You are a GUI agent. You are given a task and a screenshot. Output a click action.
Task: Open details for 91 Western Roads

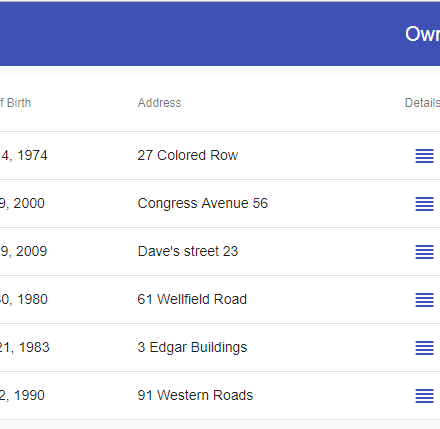424,396
